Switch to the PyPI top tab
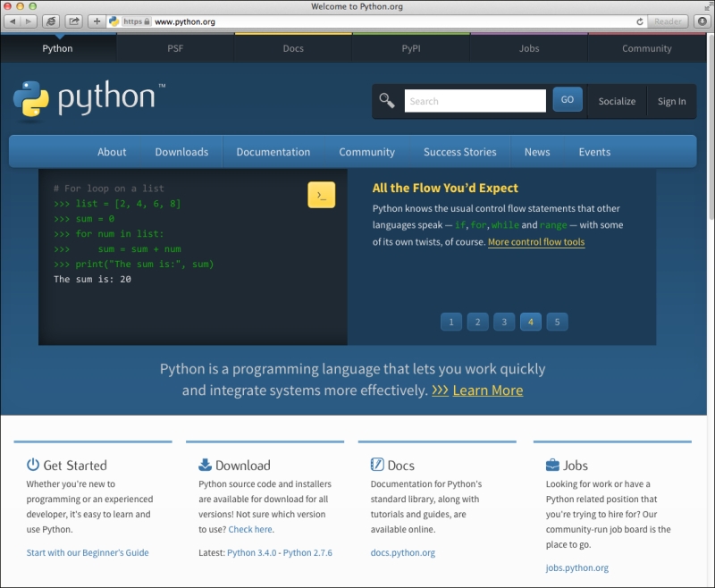 point(411,48)
